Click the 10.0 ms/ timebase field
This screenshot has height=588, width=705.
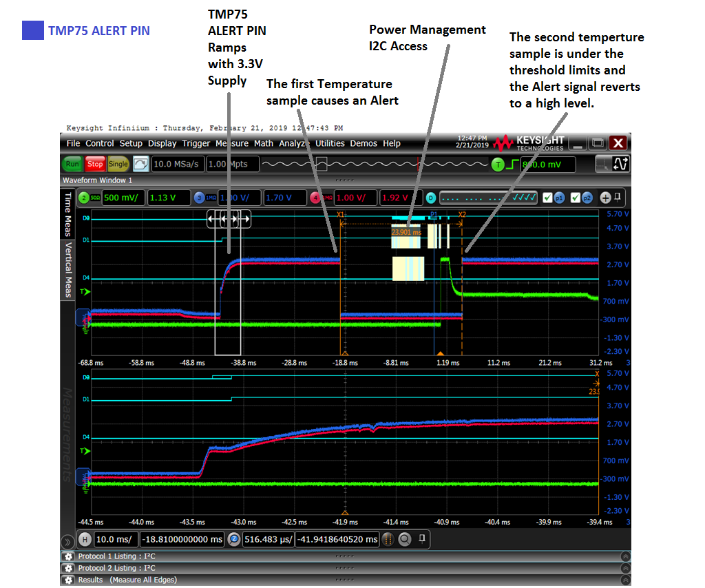[x=116, y=539]
